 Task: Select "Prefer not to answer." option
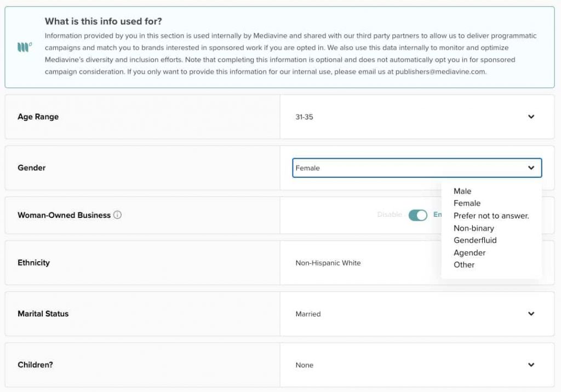click(491, 216)
